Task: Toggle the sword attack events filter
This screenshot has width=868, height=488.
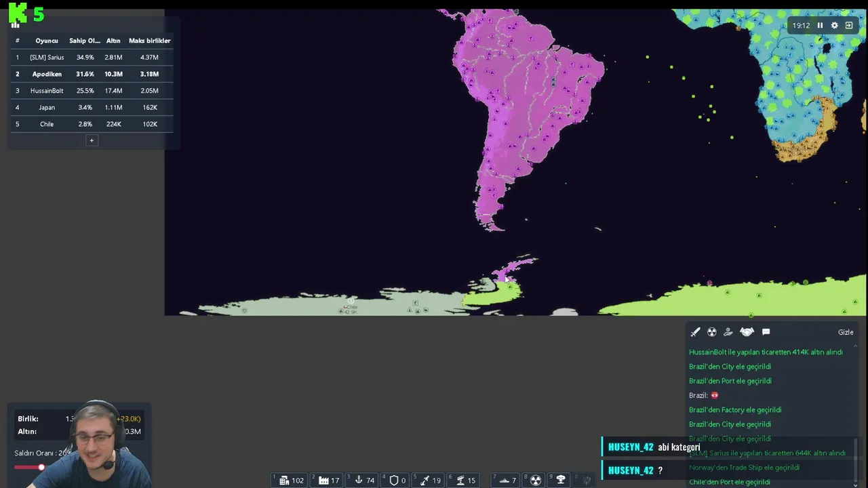Action: pyautogui.click(x=695, y=332)
